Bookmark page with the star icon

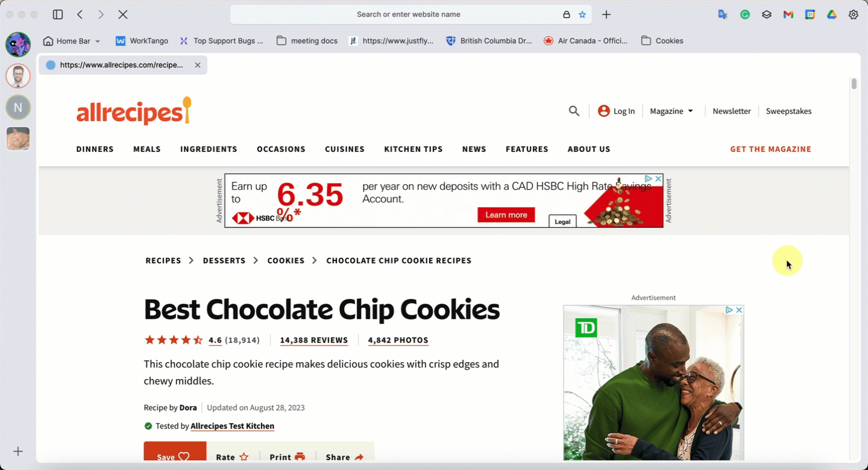582,14
